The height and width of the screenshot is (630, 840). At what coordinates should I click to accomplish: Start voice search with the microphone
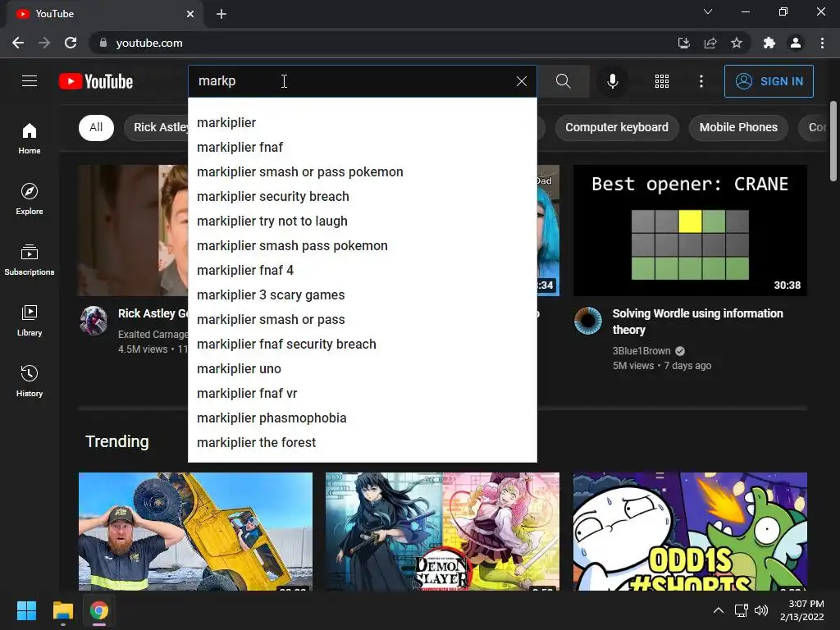(x=612, y=81)
